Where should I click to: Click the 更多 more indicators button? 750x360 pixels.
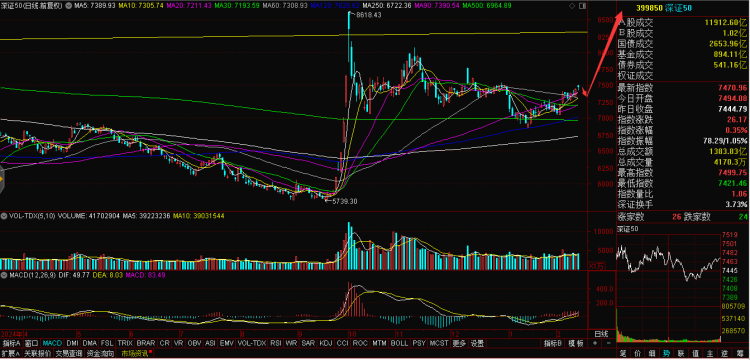coord(459,343)
